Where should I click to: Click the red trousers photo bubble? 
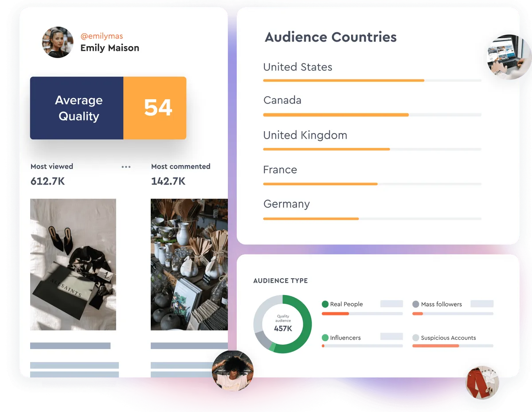[x=482, y=382]
